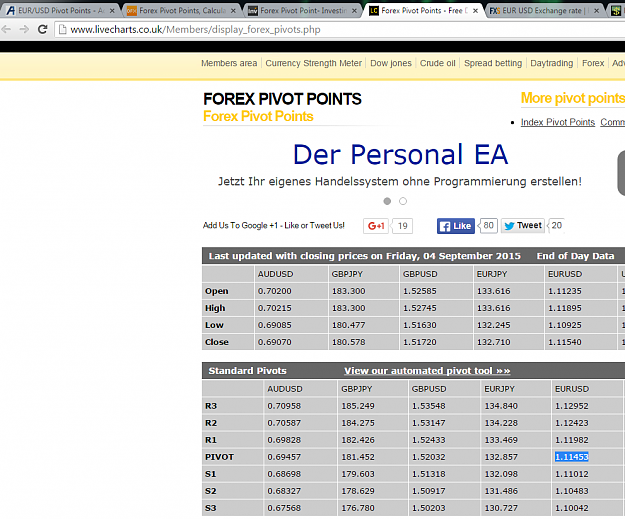This screenshot has width=625, height=519.
Task: Open Crude oil menu link
Action: pyautogui.click(x=437, y=63)
